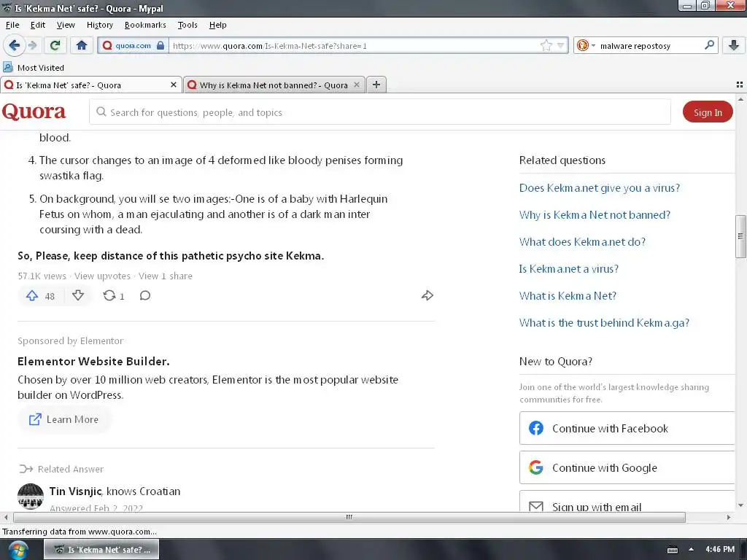747x560 pixels.
Task: Open 'What is the trust behind Kekma.ga?' link
Action: click(604, 323)
